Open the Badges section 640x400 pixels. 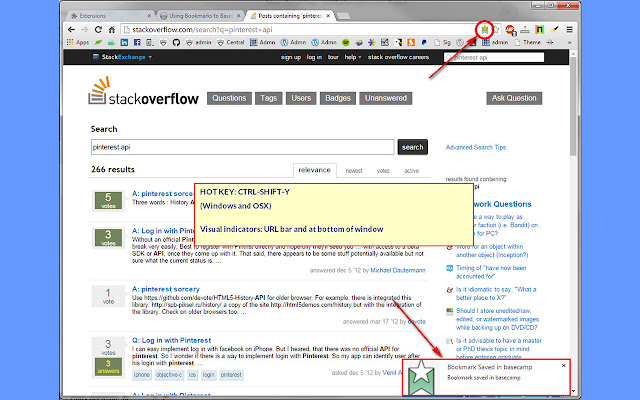pyautogui.click(x=338, y=98)
